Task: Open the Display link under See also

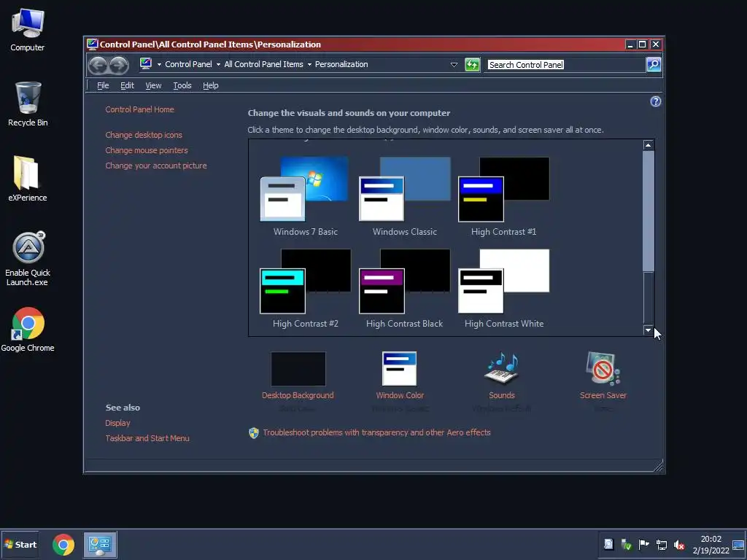Action: pos(117,423)
